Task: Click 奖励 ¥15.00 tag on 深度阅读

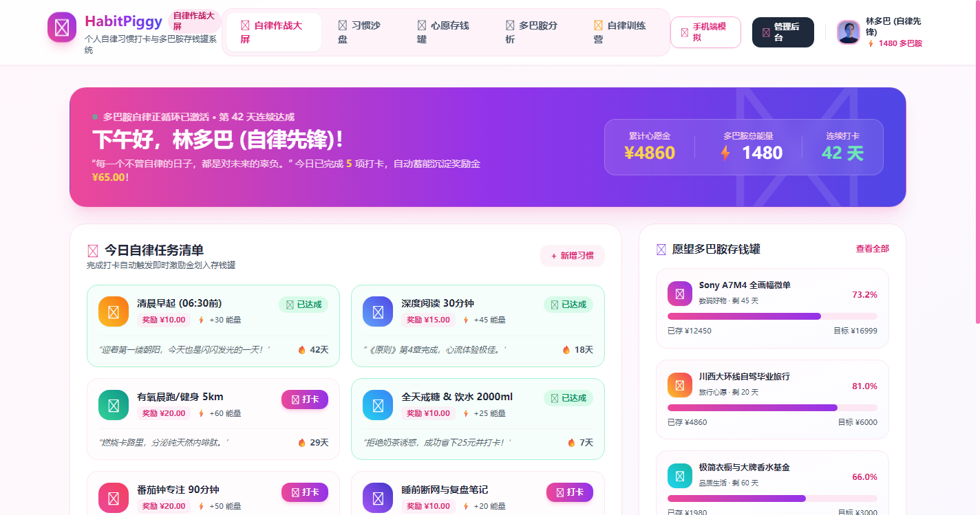Action: click(x=428, y=320)
